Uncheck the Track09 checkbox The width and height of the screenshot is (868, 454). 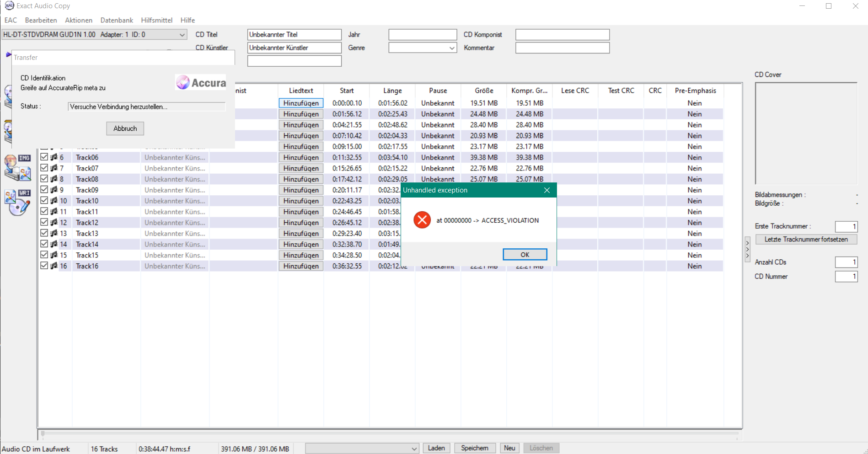tap(44, 190)
